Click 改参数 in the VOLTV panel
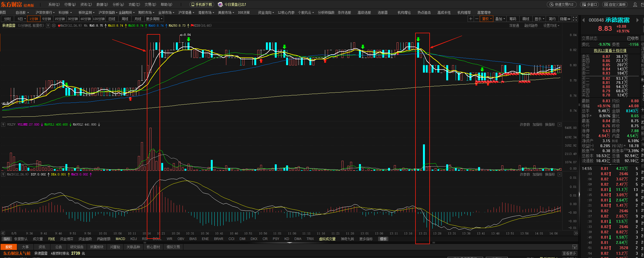The image size is (644, 258). 525,125
